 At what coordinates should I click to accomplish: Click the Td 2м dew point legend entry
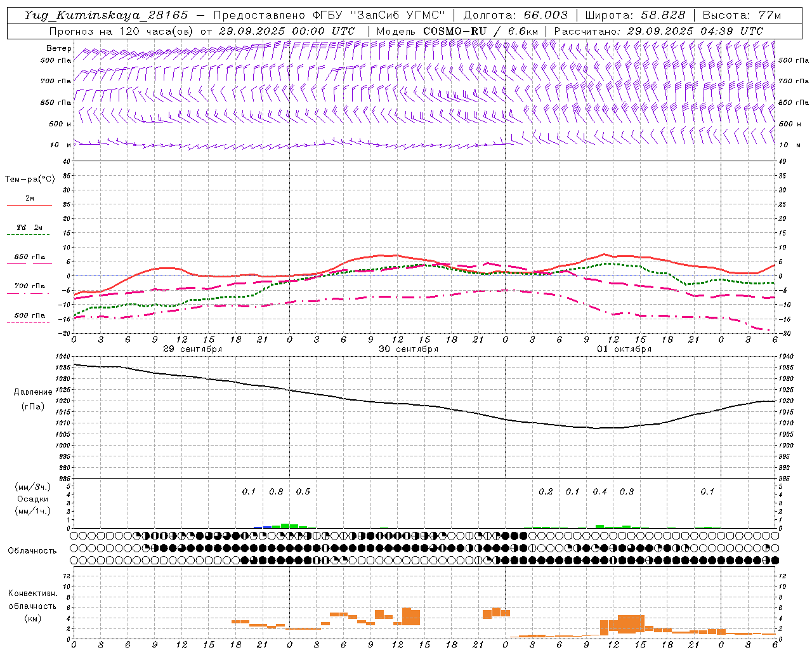point(29,227)
